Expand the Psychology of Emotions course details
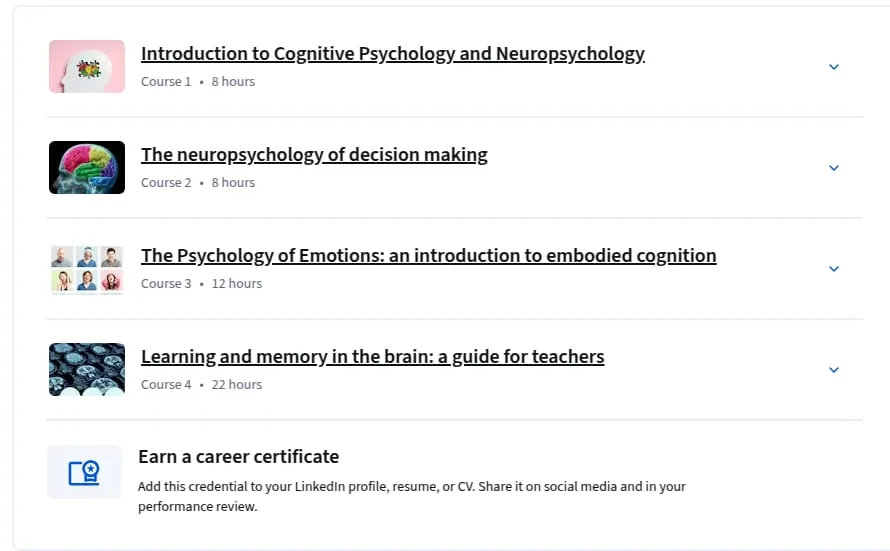This screenshot has height=551, width=890. 833,269
